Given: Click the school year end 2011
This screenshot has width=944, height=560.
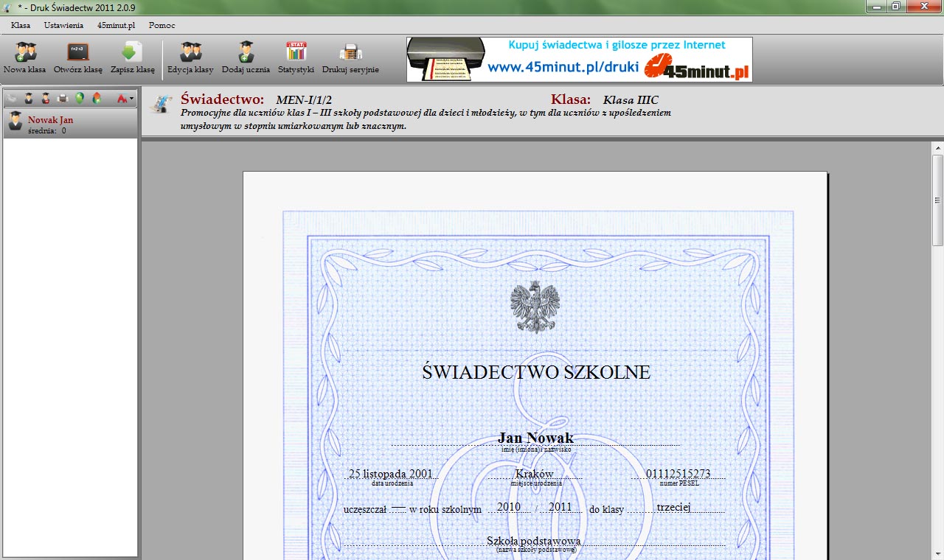Looking at the screenshot, I should tap(560, 507).
